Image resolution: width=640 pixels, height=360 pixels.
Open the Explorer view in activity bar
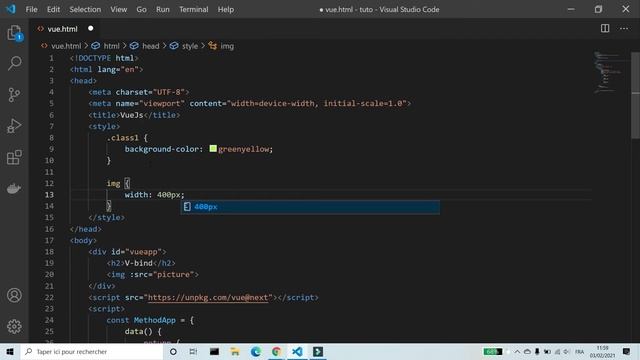[x=14, y=33]
